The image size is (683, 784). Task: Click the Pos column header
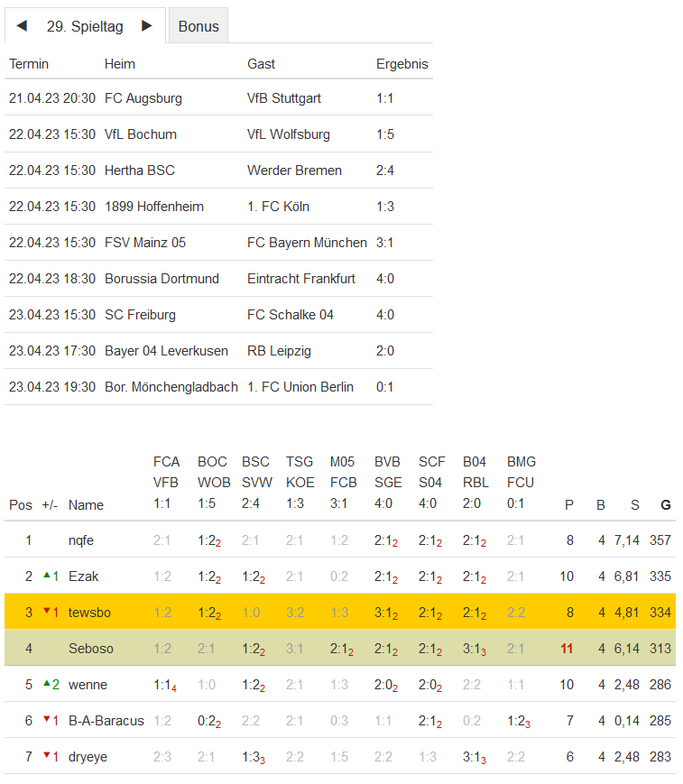[21, 505]
